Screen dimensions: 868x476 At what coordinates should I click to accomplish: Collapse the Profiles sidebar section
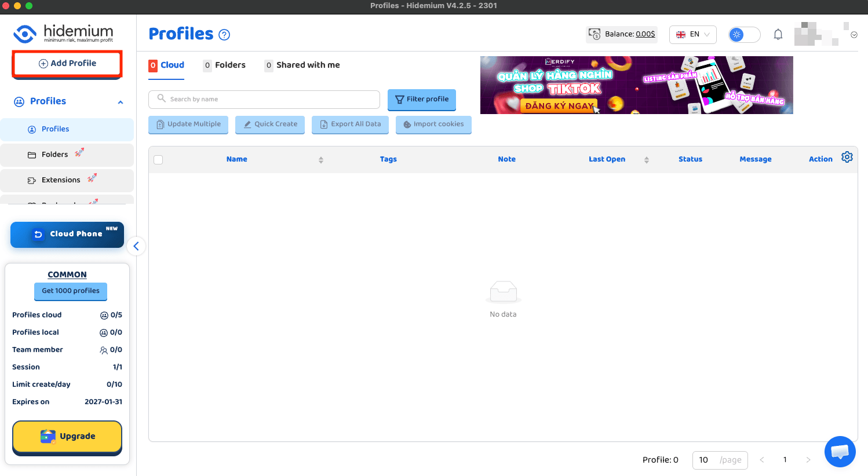[121, 101]
